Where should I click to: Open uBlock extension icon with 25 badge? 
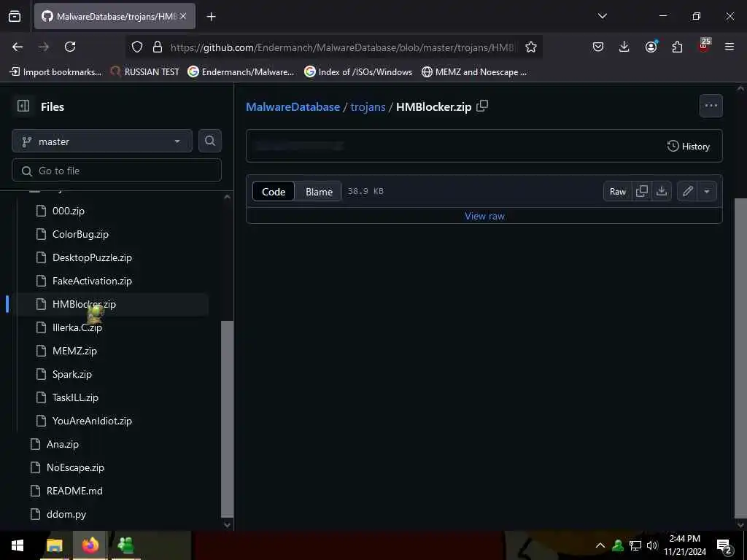click(x=704, y=46)
